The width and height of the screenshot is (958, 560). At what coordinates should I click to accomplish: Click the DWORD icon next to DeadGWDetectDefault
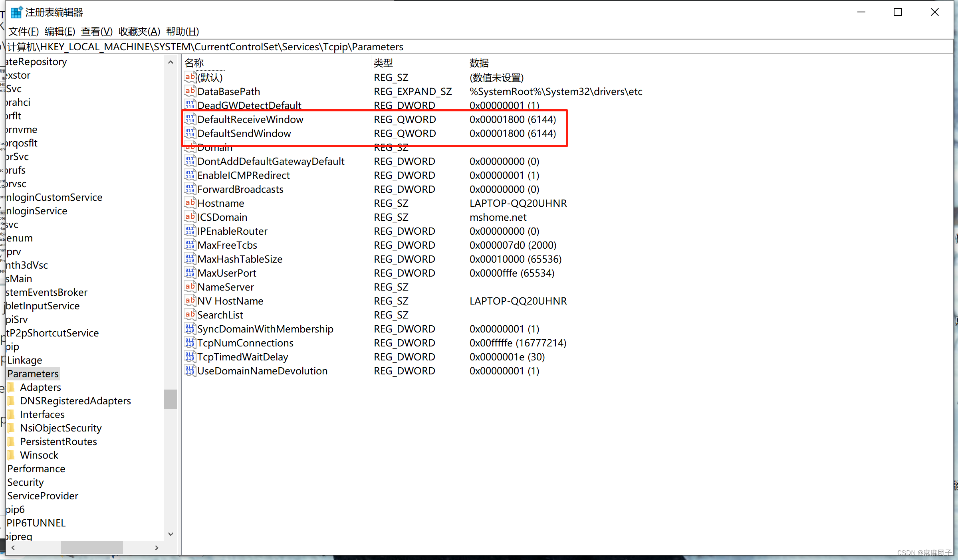click(x=190, y=105)
